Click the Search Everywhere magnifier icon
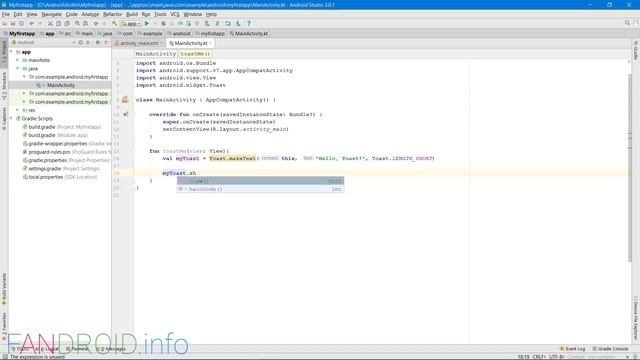Screen dimensions: 640x360 (x=627, y=23)
